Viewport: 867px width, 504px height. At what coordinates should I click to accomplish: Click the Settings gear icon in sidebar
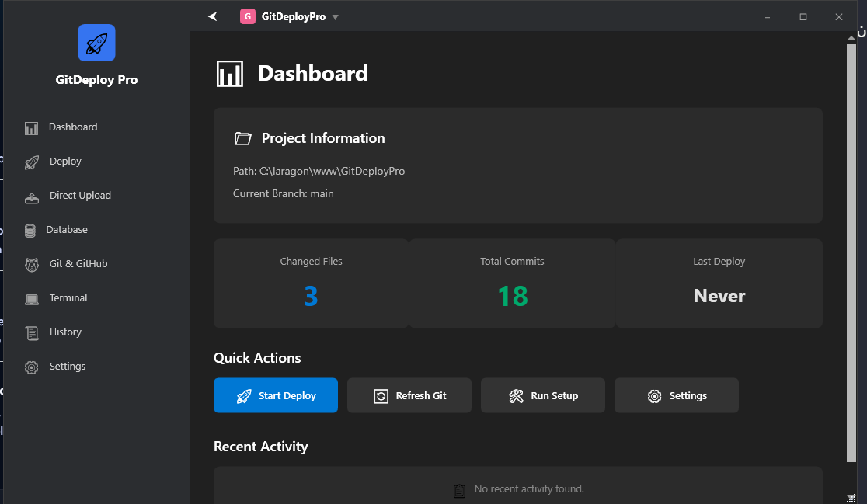click(31, 366)
